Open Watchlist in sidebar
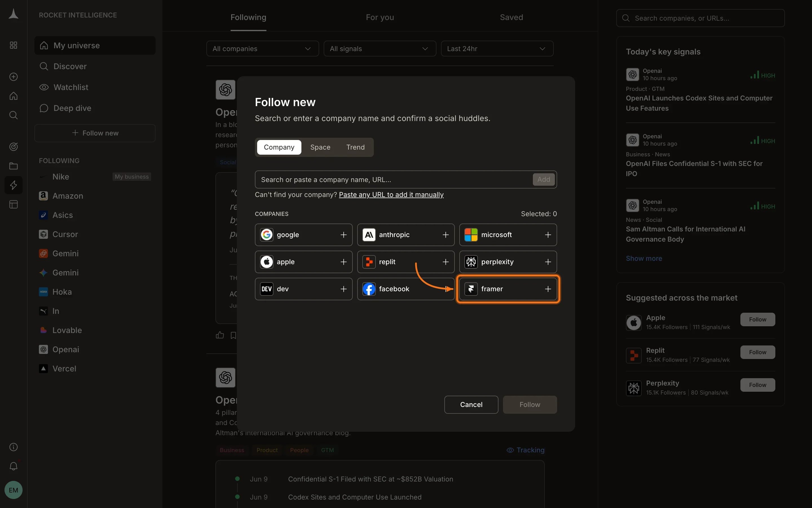Screen dimensions: 812x508 click(95, 87)
